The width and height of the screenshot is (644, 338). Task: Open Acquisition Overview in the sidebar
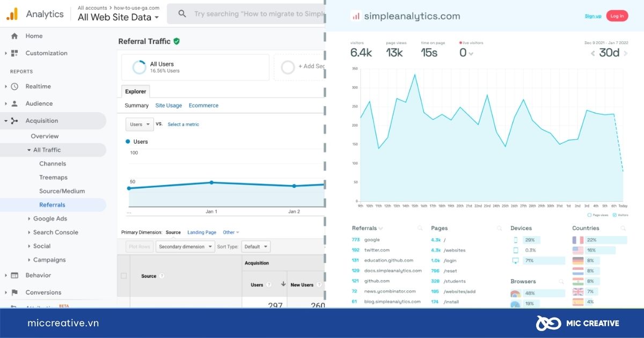coord(45,136)
